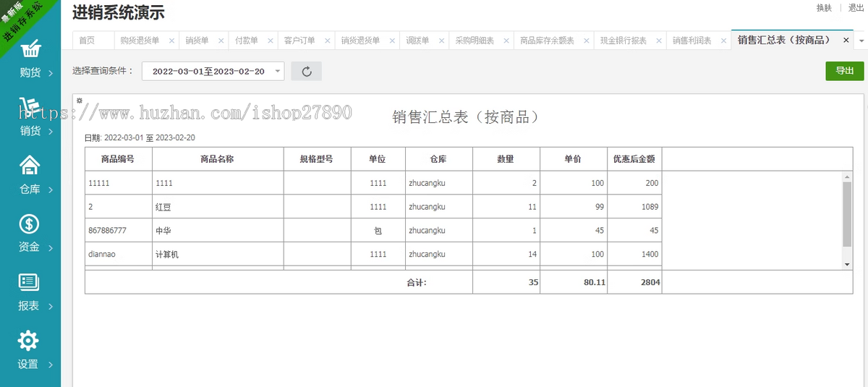This screenshot has width=868, height=387.
Task: Open the 销货 trolley icon
Action: point(30,107)
